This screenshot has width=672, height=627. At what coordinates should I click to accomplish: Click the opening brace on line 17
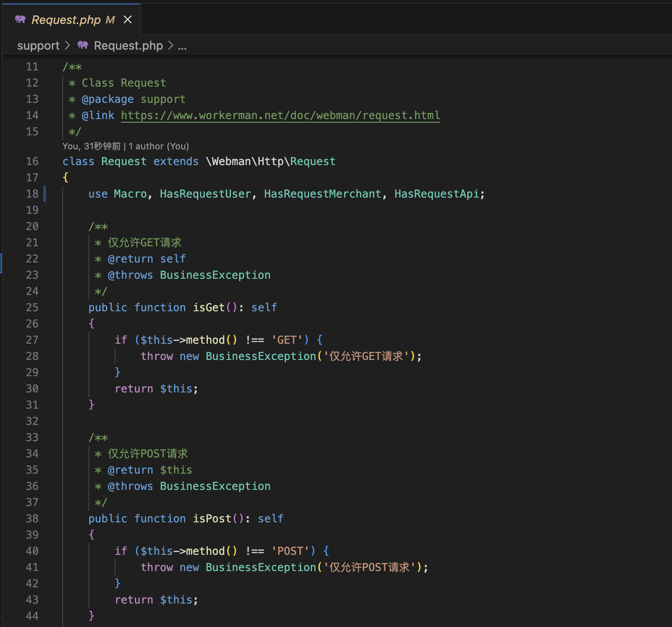click(66, 178)
